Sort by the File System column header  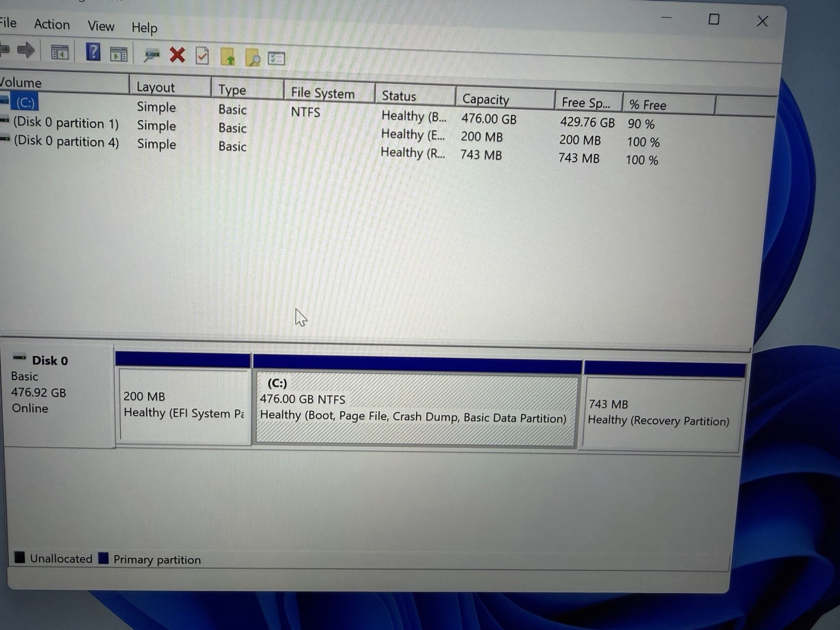click(x=329, y=92)
